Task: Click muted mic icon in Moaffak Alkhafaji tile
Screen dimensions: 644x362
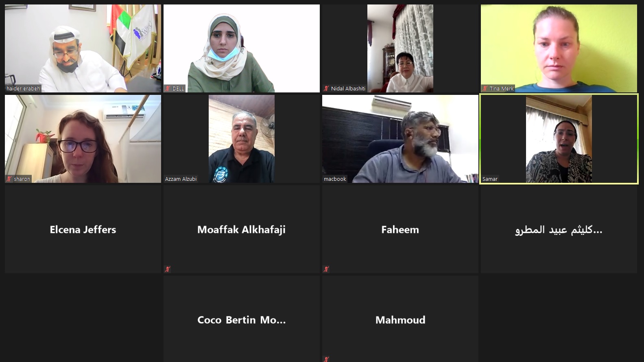Action: 167,269
